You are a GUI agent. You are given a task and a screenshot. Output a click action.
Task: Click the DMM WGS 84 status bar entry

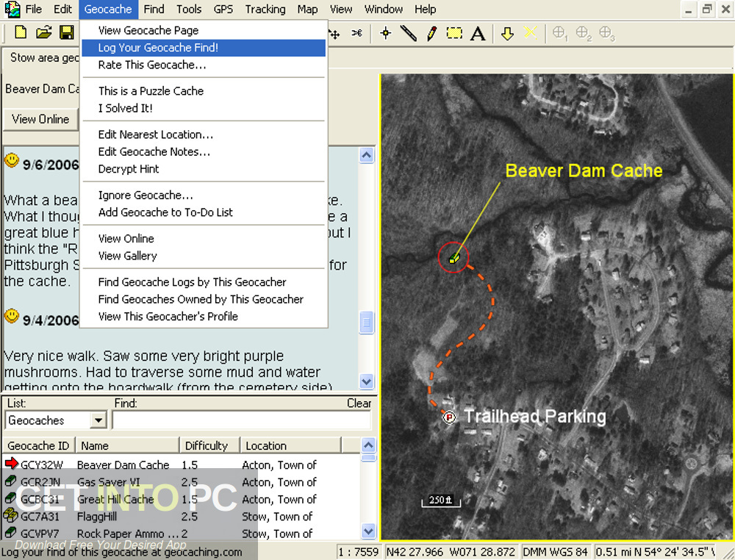pyautogui.click(x=555, y=552)
